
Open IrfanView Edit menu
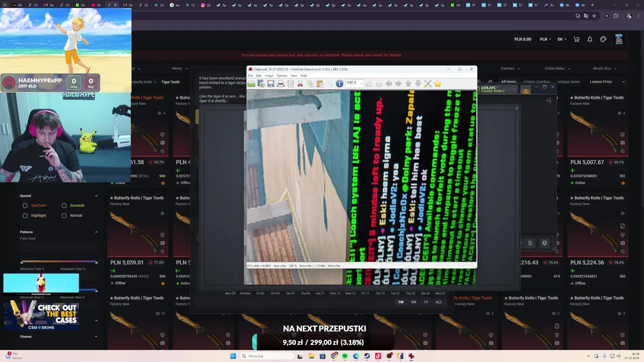259,75
